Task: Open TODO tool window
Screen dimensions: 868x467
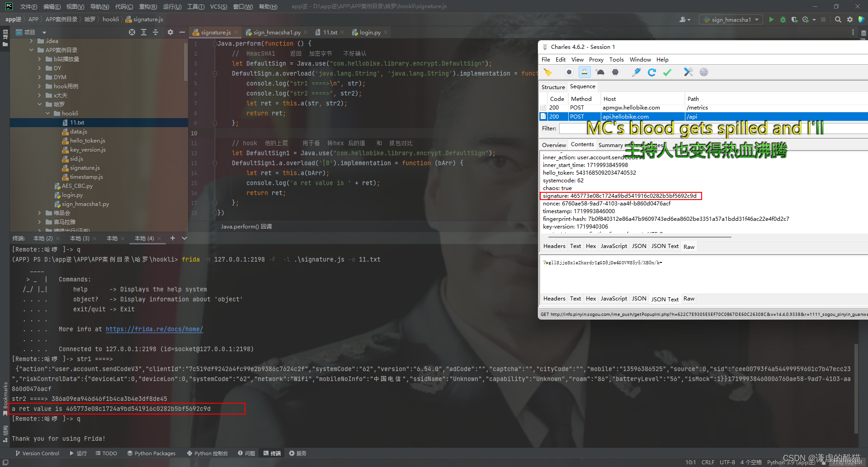Action: pos(106,453)
